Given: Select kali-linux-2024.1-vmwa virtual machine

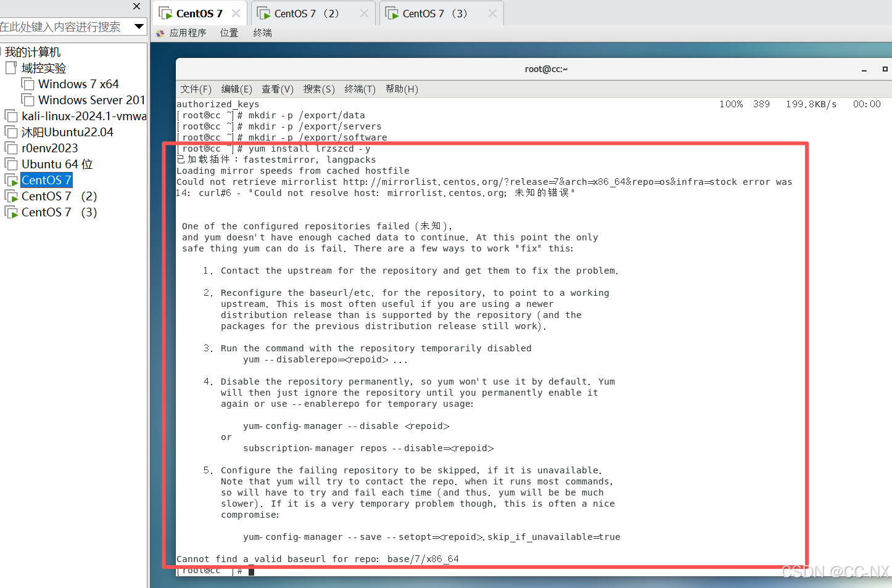Looking at the screenshot, I should click(x=84, y=116).
